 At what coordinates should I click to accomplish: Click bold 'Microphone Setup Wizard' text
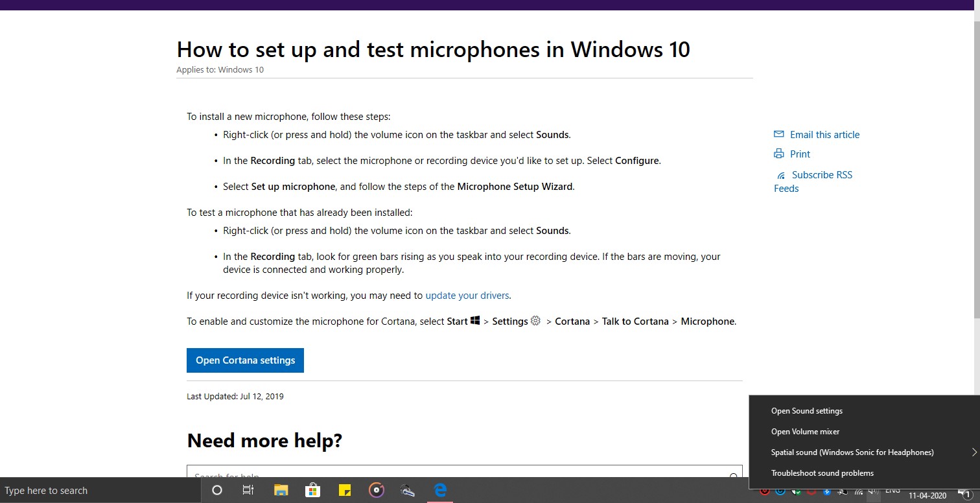tap(515, 187)
